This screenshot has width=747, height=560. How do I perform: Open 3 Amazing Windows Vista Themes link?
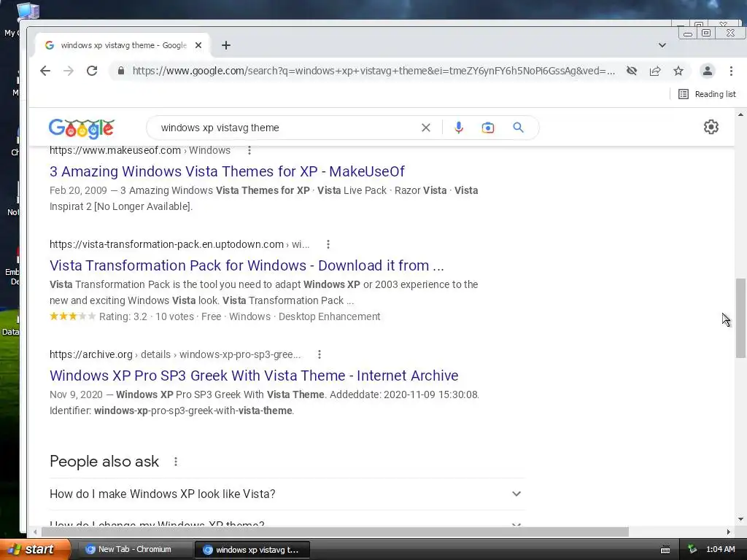pos(228,171)
